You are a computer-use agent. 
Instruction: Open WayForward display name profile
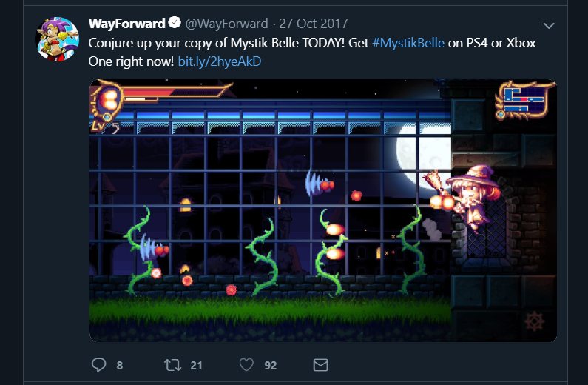[x=126, y=23]
